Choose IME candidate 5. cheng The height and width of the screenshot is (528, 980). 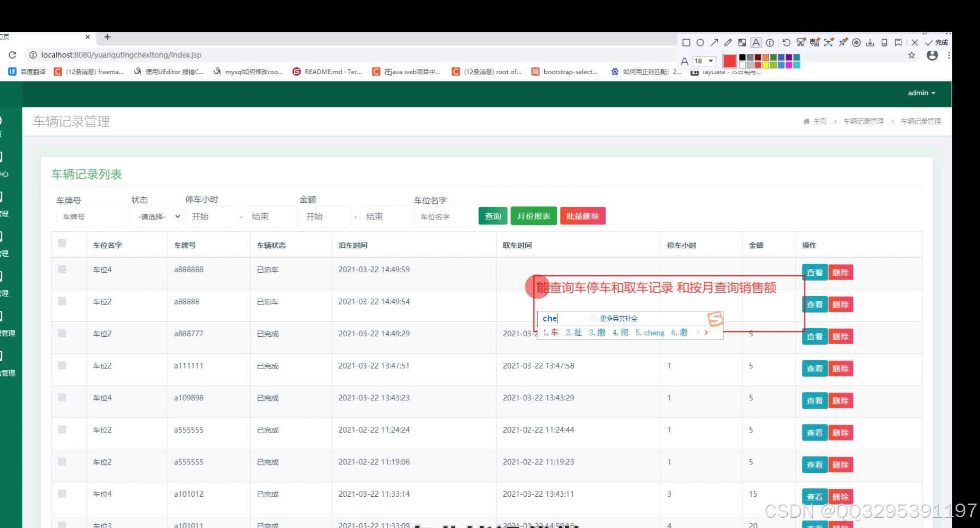(x=649, y=332)
